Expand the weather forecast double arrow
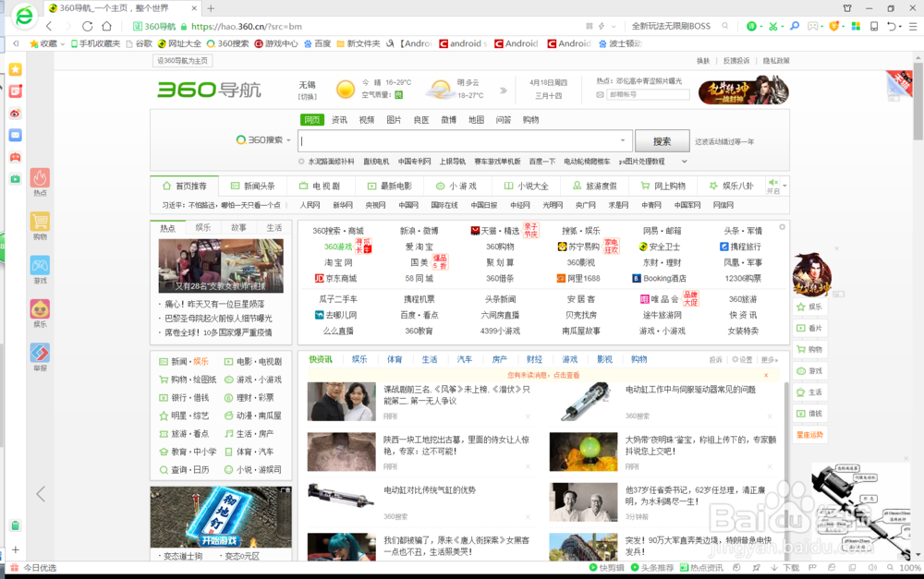 point(504,90)
